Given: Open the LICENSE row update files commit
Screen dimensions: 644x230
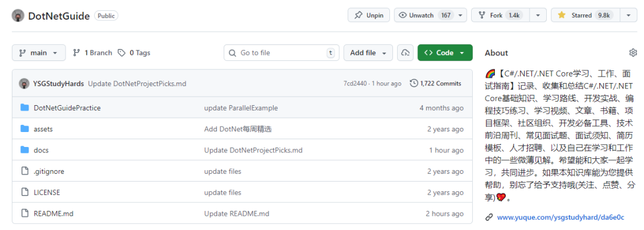Looking at the screenshot, I should 222,192.
